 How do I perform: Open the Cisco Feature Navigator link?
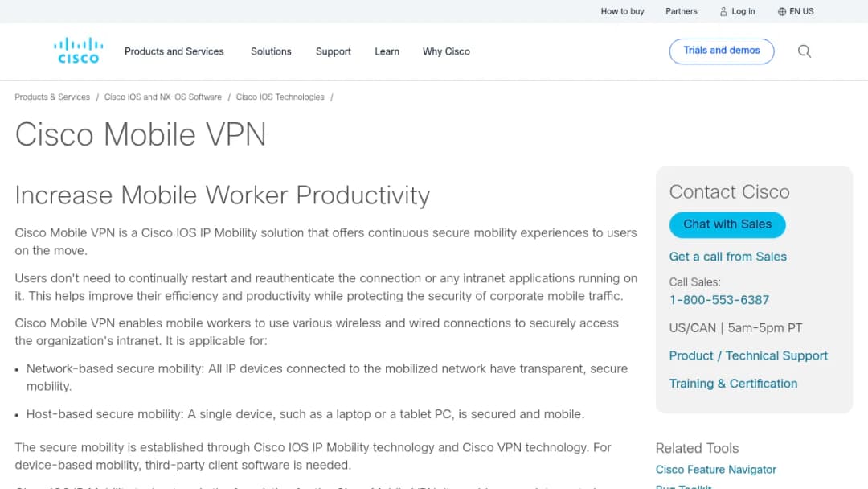pyautogui.click(x=716, y=470)
